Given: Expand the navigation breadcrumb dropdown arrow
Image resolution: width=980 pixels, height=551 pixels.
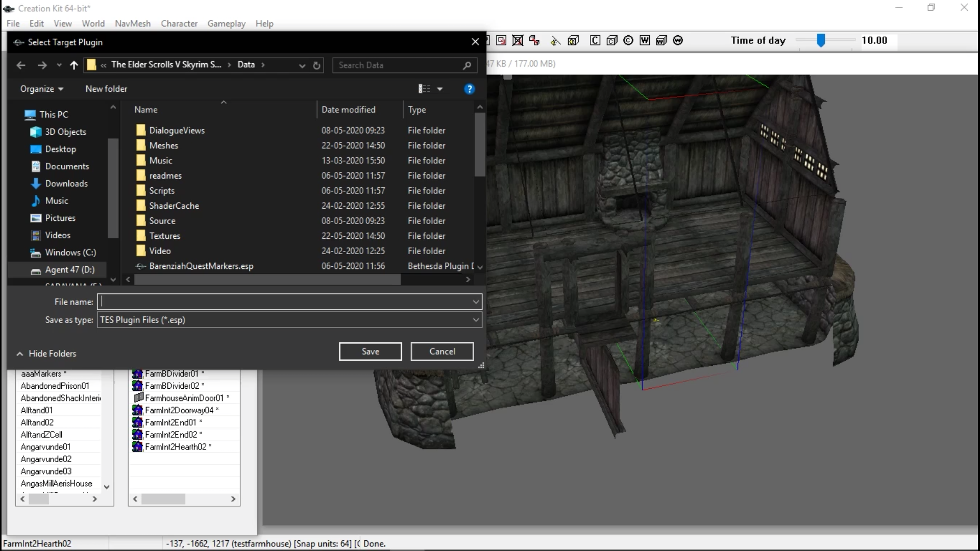Looking at the screenshot, I should [302, 65].
